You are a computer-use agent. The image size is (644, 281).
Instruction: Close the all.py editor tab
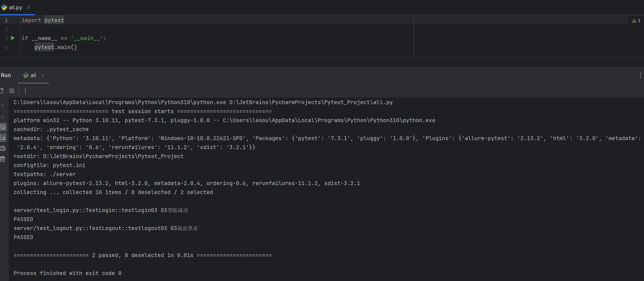(29, 7)
